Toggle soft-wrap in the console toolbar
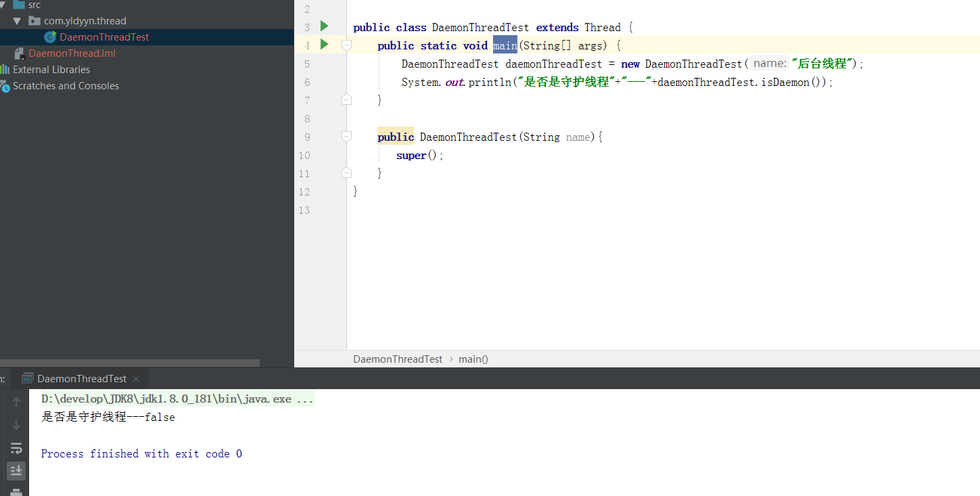Screen dimensions: 980x496 pyautogui.click(x=17, y=448)
